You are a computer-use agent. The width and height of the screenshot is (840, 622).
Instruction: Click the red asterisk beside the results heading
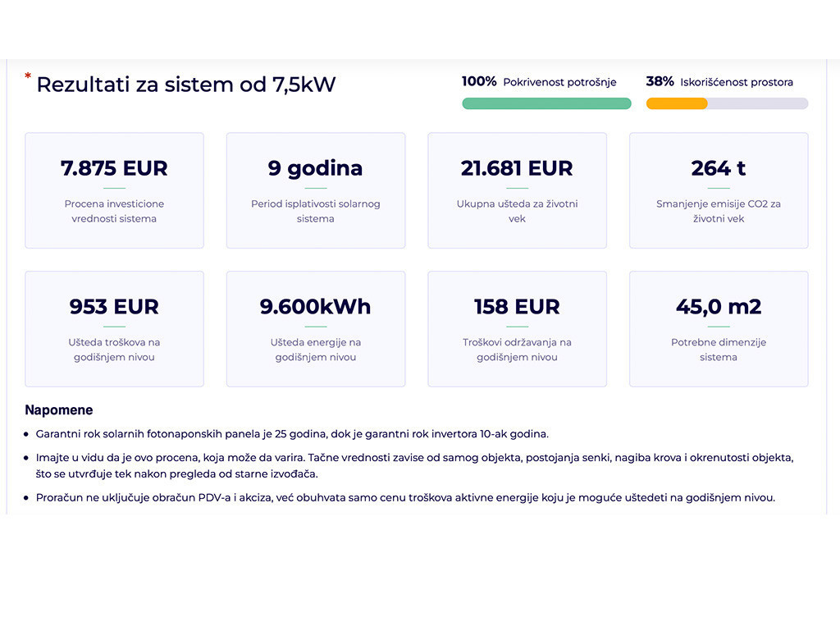28,76
